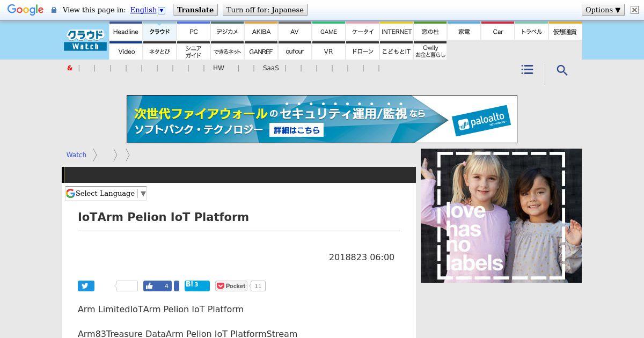
Task: Click the article title IoTArm Pelion IoT Platform
Action: click(163, 217)
